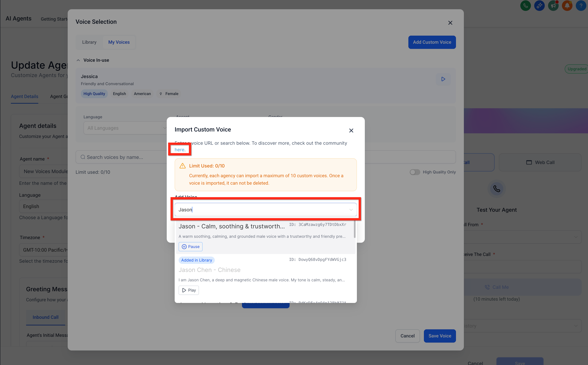Select the Inbound Call tab

point(45,317)
